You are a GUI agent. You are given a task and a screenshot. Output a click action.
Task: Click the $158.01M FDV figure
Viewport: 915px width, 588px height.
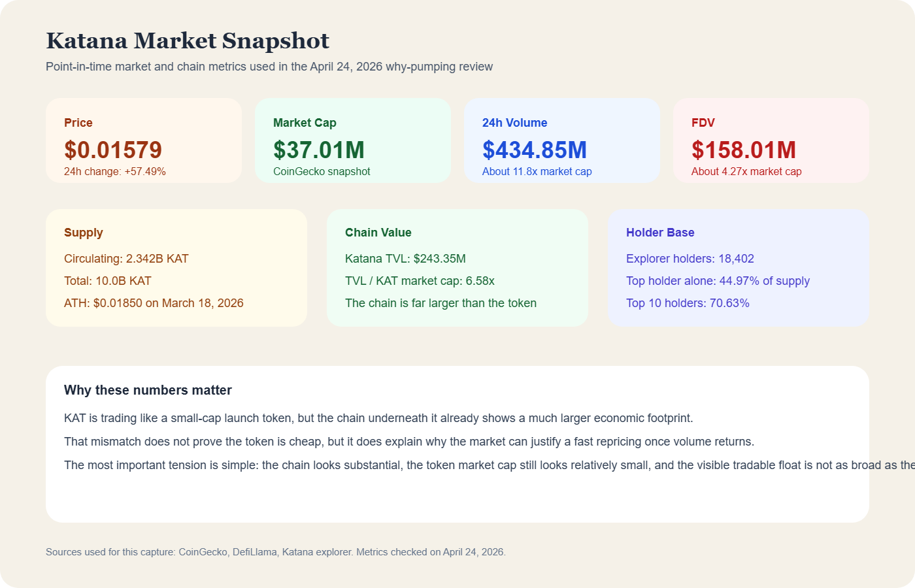(744, 150)
